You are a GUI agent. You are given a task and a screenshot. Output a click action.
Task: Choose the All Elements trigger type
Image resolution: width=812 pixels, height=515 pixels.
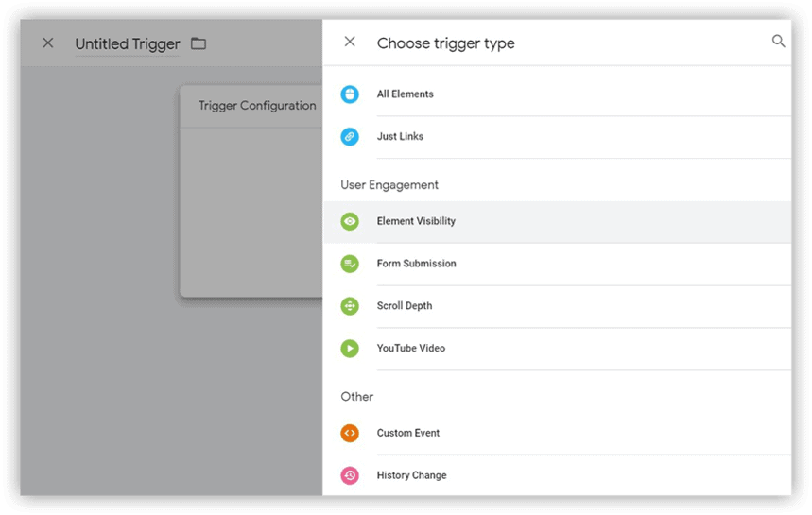[x=557, y=94]
